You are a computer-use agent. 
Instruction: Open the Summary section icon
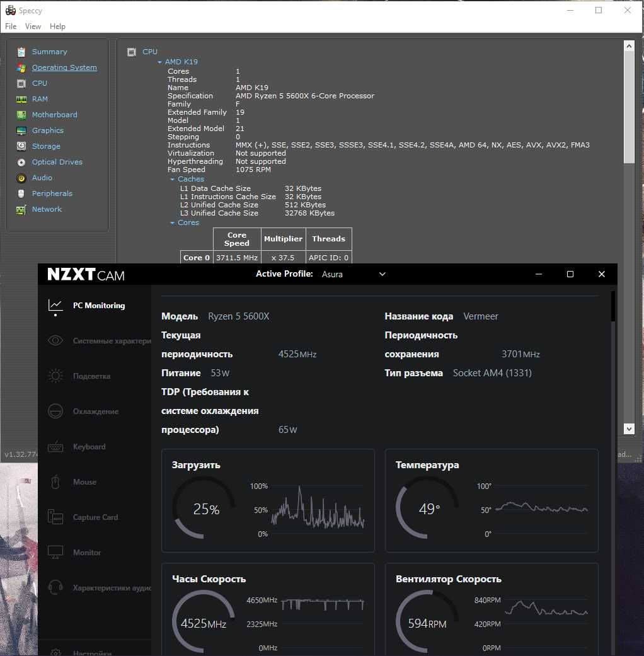coord(21,52)
